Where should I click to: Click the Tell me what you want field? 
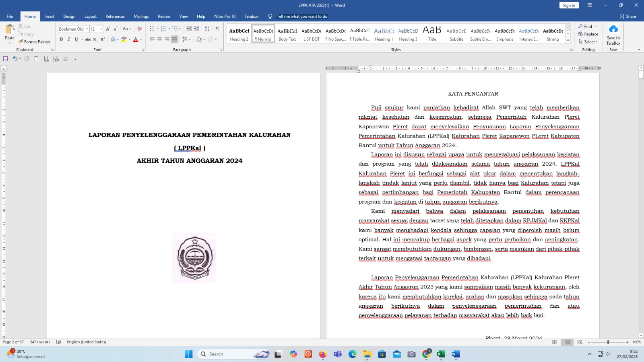coord(302,16)
